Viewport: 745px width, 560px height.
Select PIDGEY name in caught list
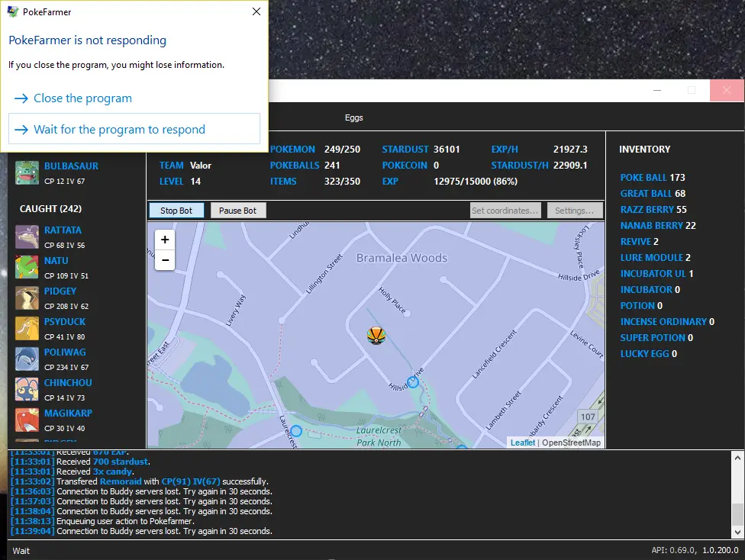(x=60, y=291)
